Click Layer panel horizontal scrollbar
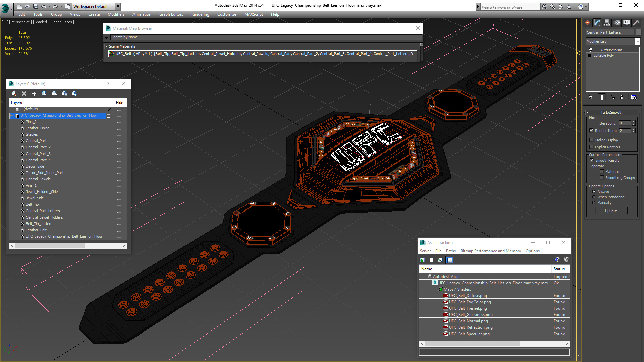644x362 pixels. (68, 246)
